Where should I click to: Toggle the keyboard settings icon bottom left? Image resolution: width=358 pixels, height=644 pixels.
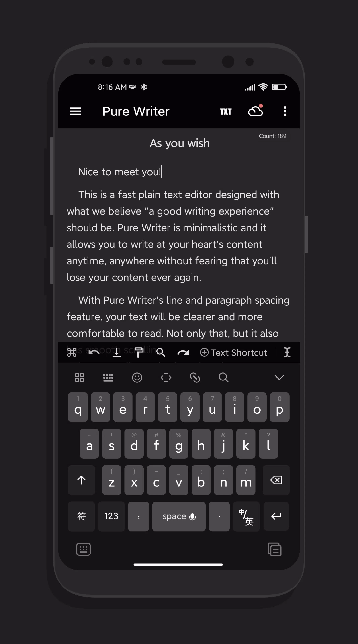pos(84,549)
